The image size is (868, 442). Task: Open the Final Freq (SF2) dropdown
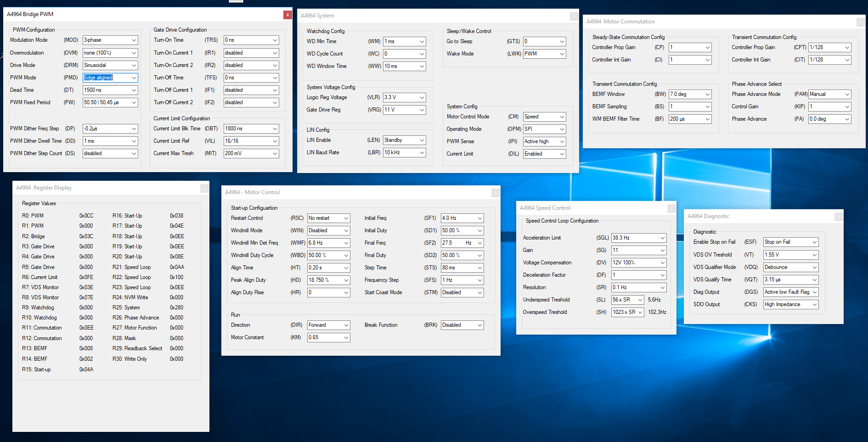click(462, 243)
